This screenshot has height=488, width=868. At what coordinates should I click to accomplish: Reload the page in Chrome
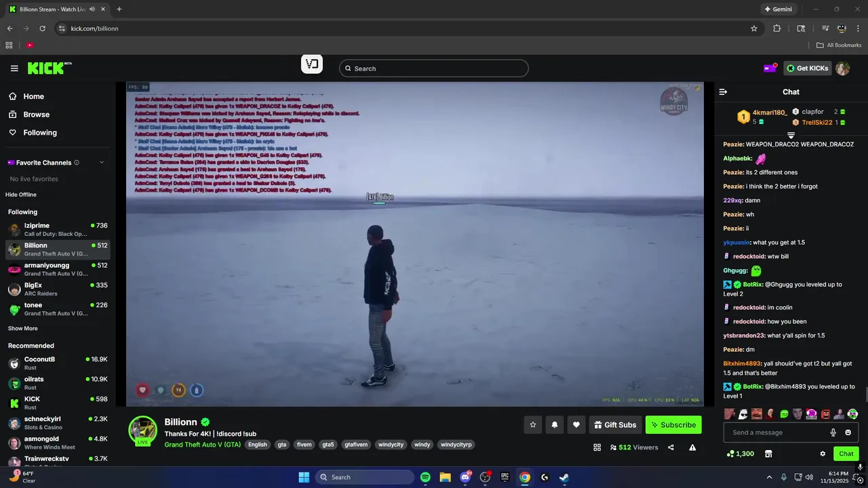pos(42,28)
